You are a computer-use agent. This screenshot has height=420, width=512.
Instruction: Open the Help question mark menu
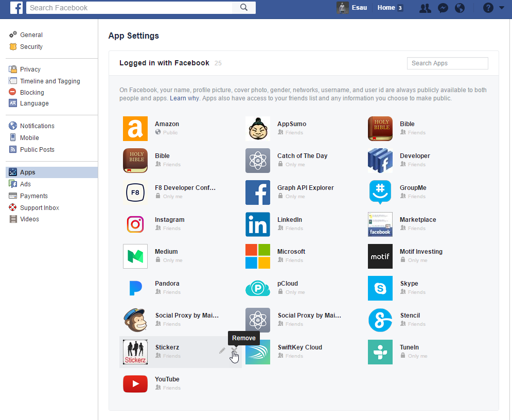(487, 8)
